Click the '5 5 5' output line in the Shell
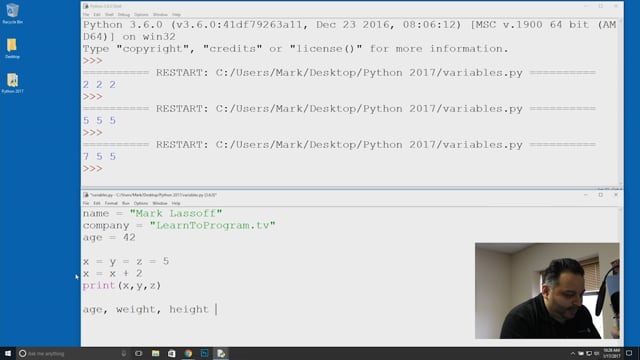The width and height of the screenshot is (640, 360). 100,121
